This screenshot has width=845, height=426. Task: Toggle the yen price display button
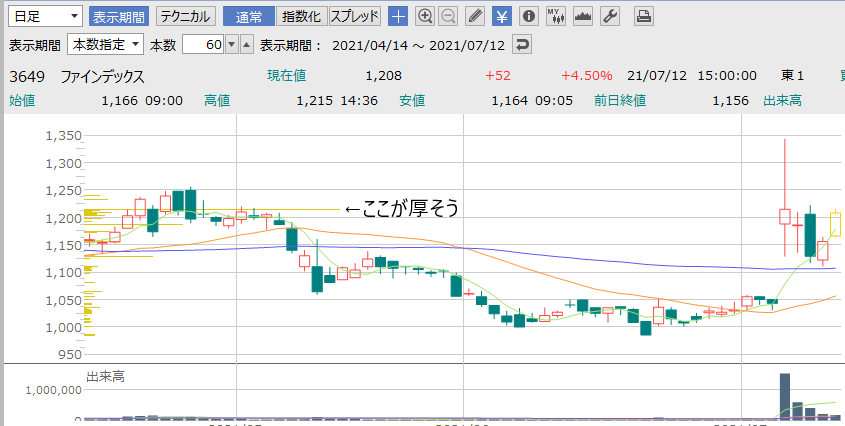pos(502,16)
